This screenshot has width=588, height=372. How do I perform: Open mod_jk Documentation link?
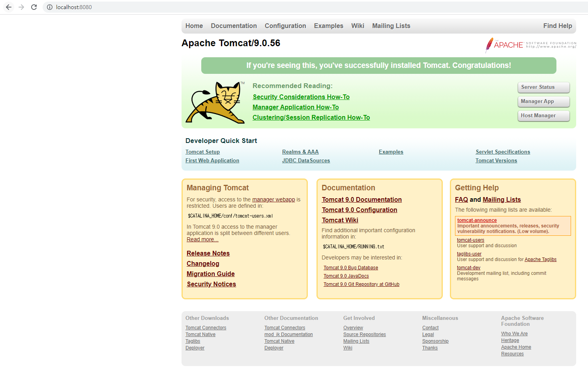pos(288,334)
